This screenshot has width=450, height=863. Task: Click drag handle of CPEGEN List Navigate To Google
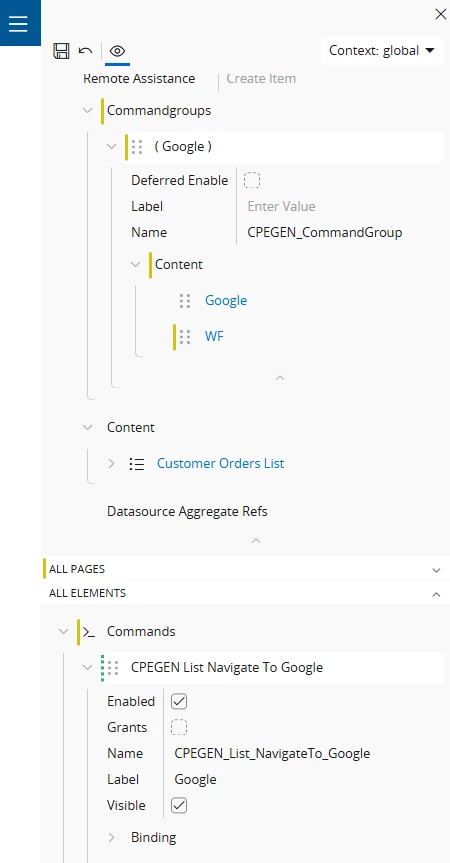pyautogui.click(x=113, y=668)
